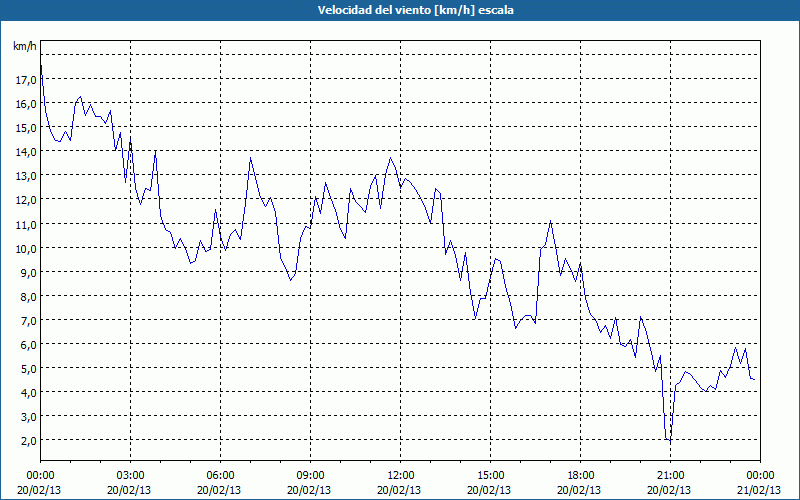Click the 6,0 y-axis value
800x500 pixels.
[x=28, y=344]
